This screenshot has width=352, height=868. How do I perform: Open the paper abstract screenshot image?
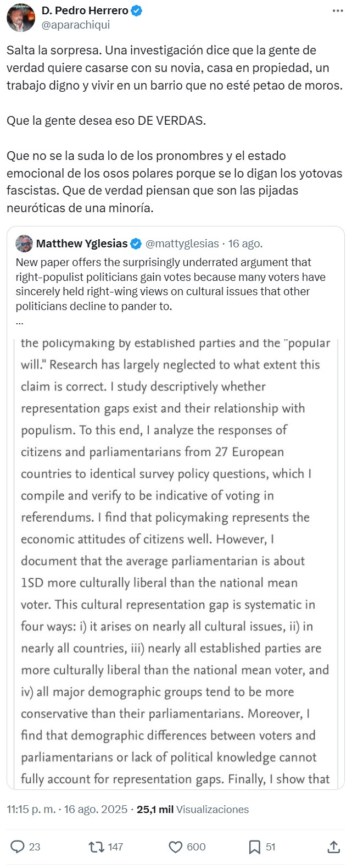click(x=176, y=561)
